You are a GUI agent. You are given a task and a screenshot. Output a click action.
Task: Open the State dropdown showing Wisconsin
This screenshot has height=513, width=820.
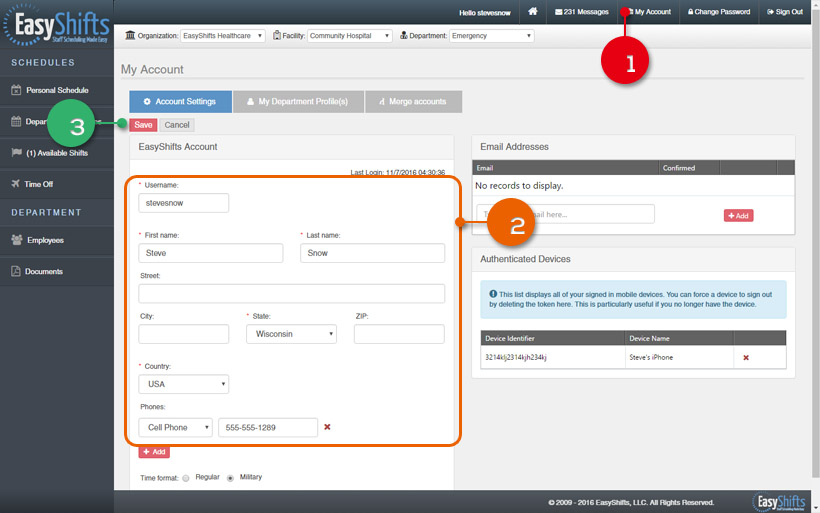291,334
